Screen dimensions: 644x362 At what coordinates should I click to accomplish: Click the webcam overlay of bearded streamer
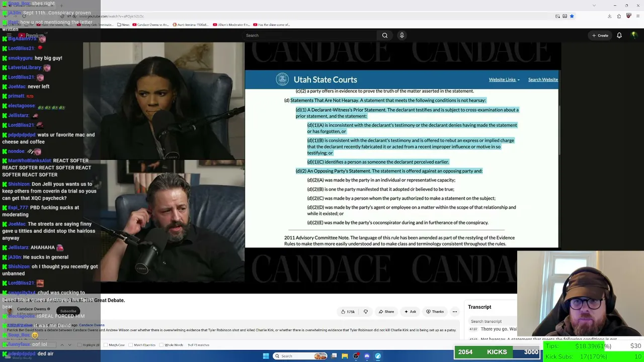coord(580,294)
